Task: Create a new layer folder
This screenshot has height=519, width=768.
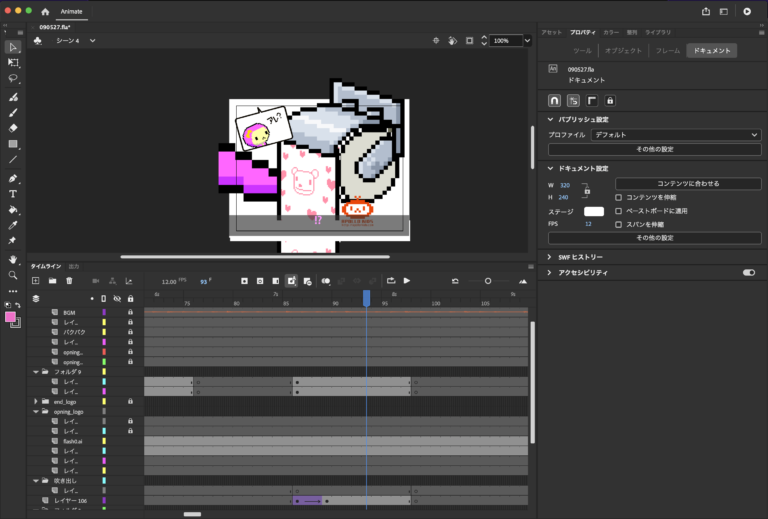Action: pos(52,281)
